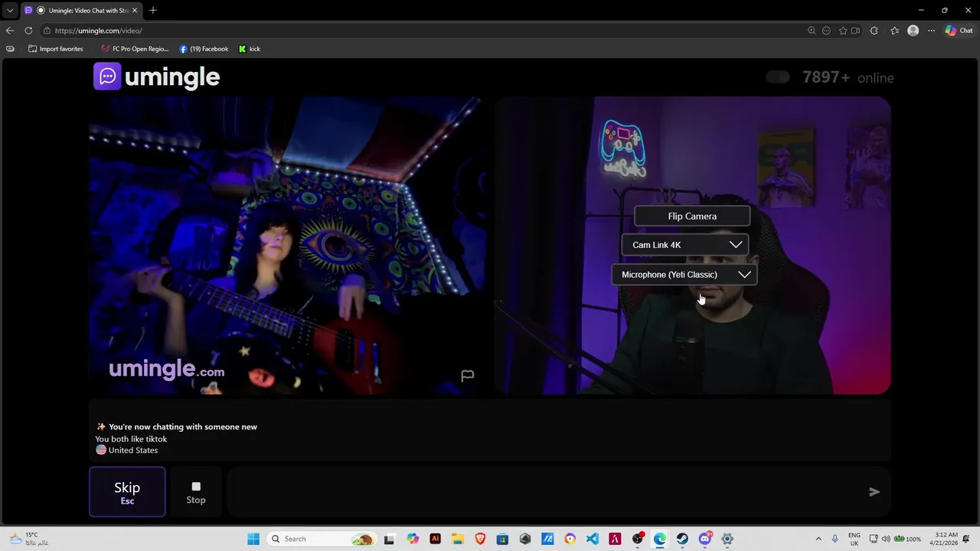Open Visual Studio Code from the taskbar
This screenshot has width=980, height=551.
pyautogui.click(x=593, y=539)
